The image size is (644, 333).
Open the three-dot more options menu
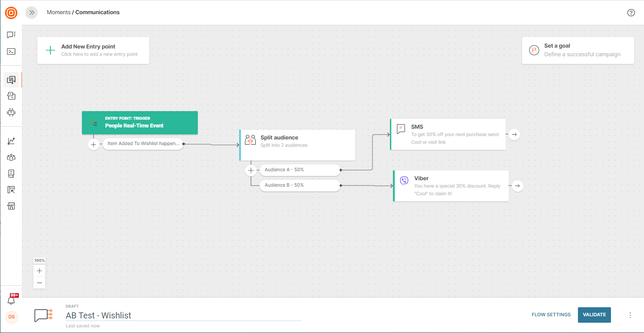click(630, 315)
